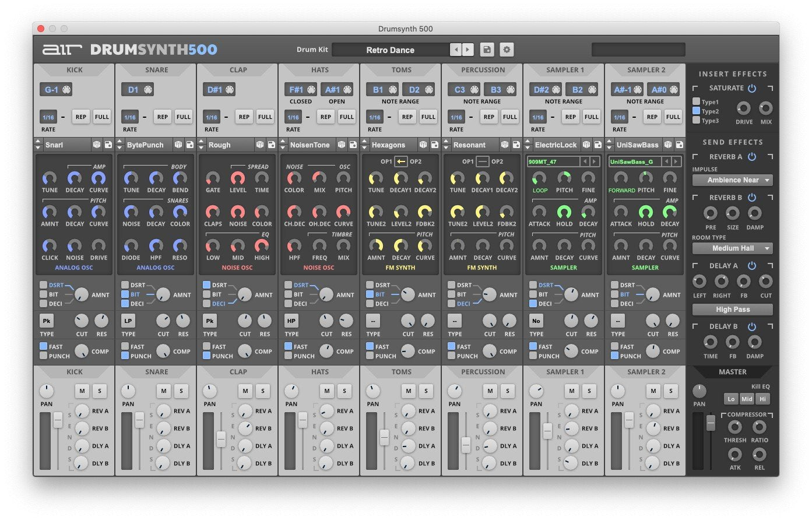812x520 pixels.
Task: Open the settings gear next to Drum Kit
Action: pyautogui.click(x=506, y=50)
